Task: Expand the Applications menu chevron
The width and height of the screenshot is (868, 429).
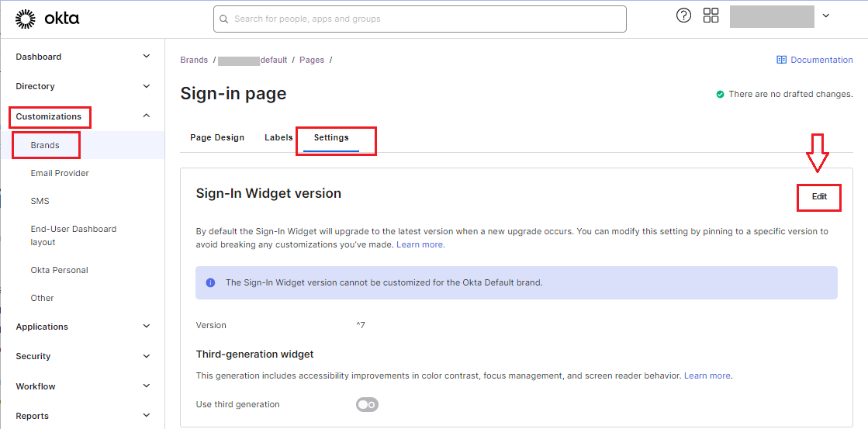Action: (146, 326)
